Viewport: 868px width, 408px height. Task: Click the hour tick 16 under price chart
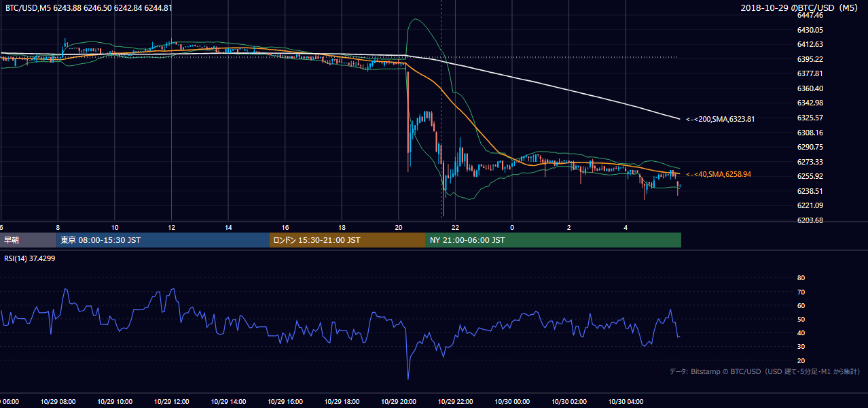[285, 227]
